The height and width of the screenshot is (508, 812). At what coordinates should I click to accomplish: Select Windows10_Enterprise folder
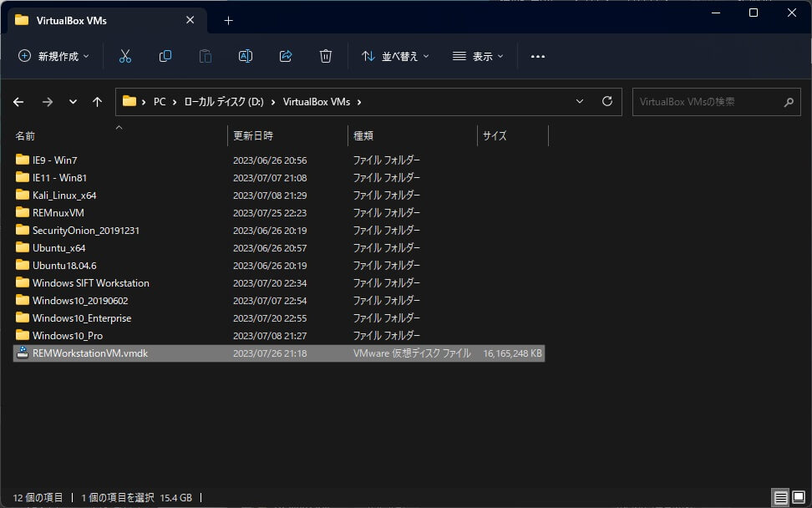coord(82,318)
